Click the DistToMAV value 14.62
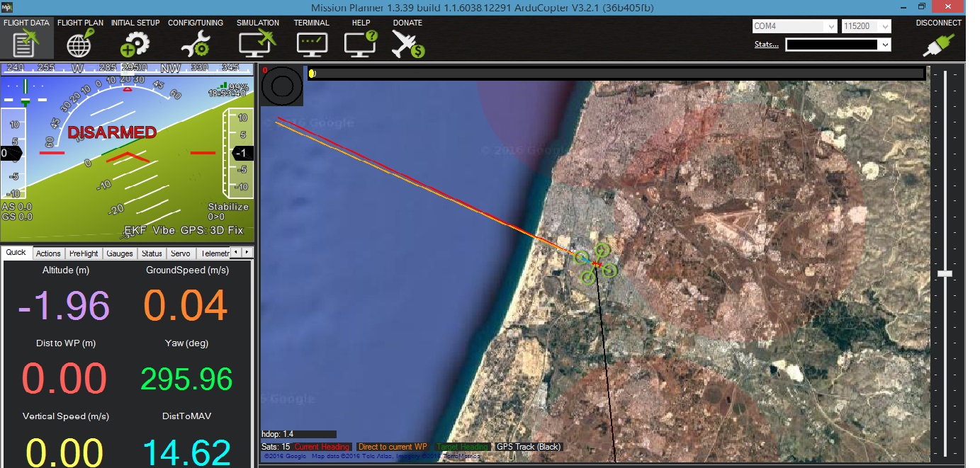 pyautogui.click(x=186, y=452)
